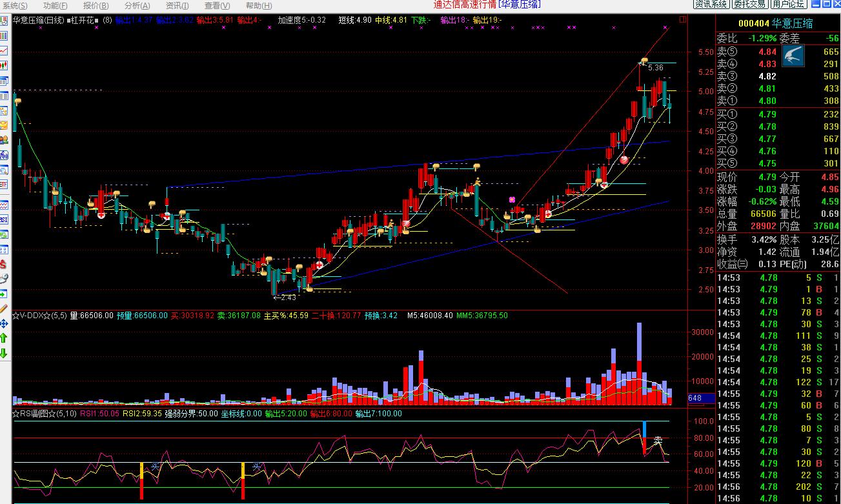The height and width of the screenshot is (504, 841).
Task: Click the 委托交易 button
Action: tap(749, 4)
